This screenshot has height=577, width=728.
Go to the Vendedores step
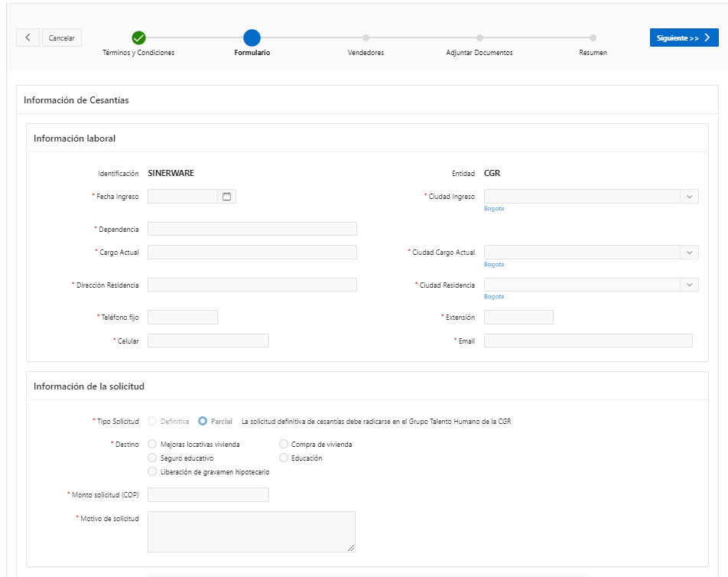[366, 37]
